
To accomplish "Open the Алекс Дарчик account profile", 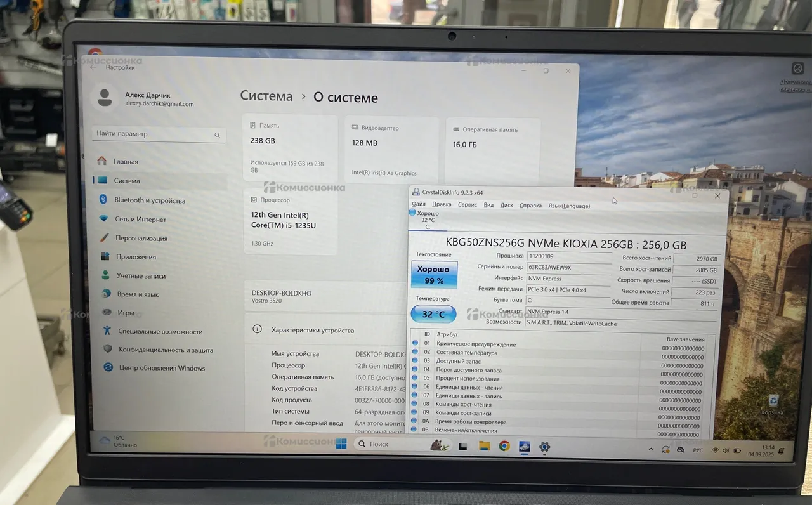I will 145,99.
